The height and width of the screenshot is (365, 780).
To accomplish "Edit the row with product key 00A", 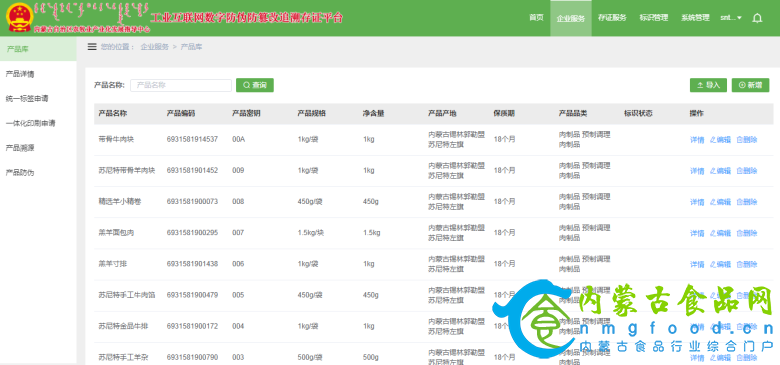I will pos(720,140).
